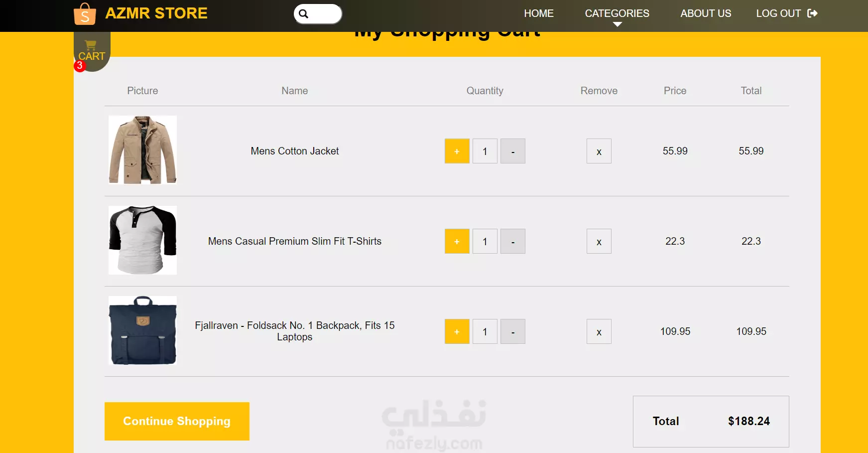Screen dimensions: 868x453
Task: Click the Mens Casual Premium Slim Fit T-Shirts name
Action: pyautogui.click(x=295, y=241)
